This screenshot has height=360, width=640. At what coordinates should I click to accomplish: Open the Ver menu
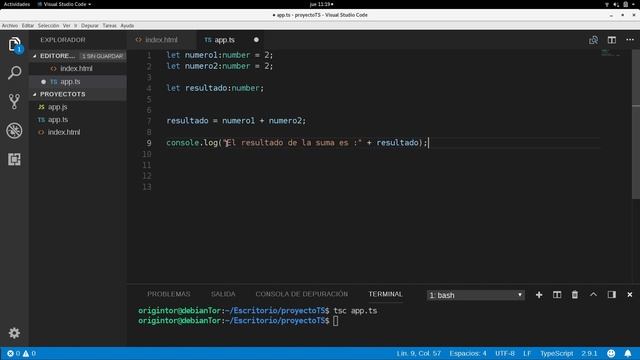click(67, 26)
